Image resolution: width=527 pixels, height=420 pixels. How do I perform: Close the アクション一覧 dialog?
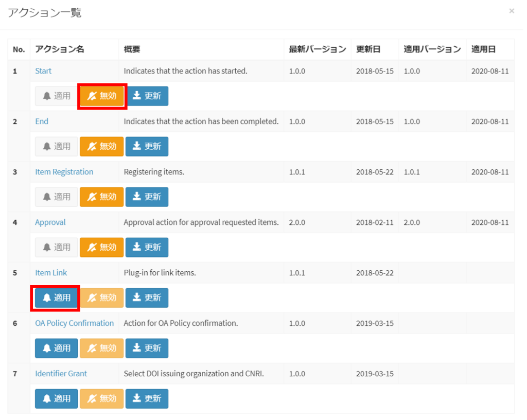point(511,11)
